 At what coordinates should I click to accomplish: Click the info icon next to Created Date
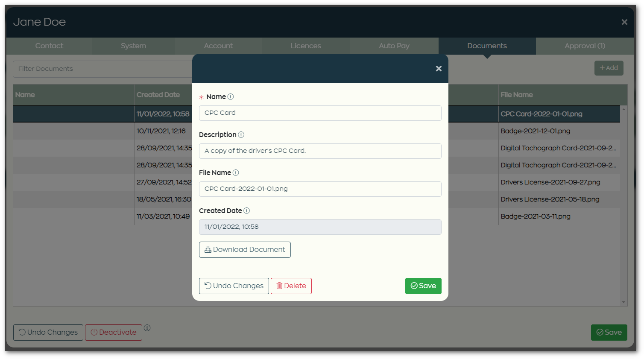[247, 210]
